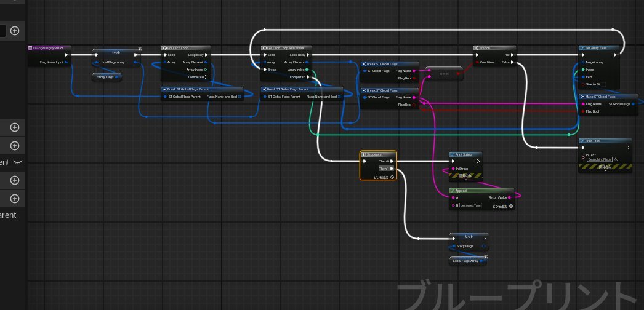Click the add-pin button on Sequence node

coord(392,177)
